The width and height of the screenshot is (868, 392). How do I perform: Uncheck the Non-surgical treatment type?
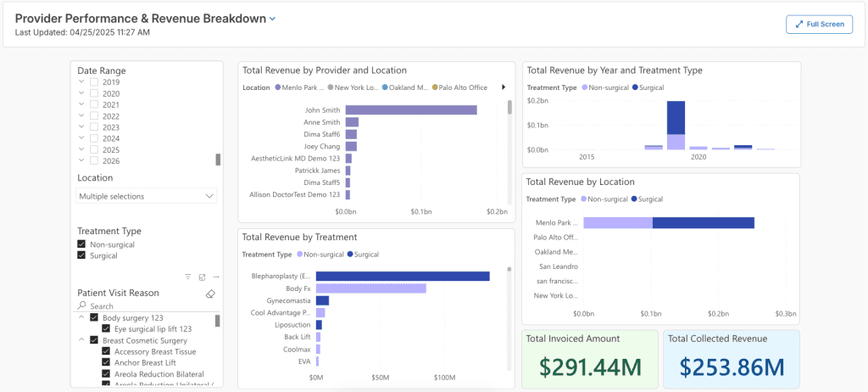(x=81, y=244)
